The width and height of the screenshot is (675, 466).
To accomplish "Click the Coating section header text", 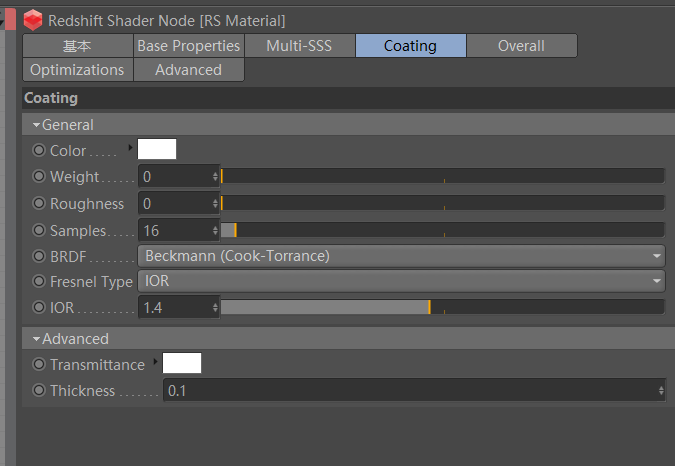I will pos(51,98).
